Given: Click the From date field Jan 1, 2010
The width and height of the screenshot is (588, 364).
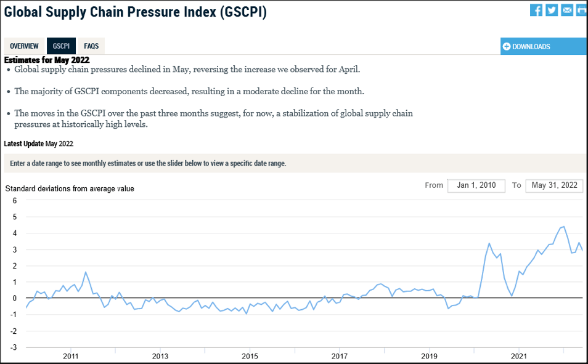Looking at the screenshot, I should pyautogui.click(x=476, y=185).
